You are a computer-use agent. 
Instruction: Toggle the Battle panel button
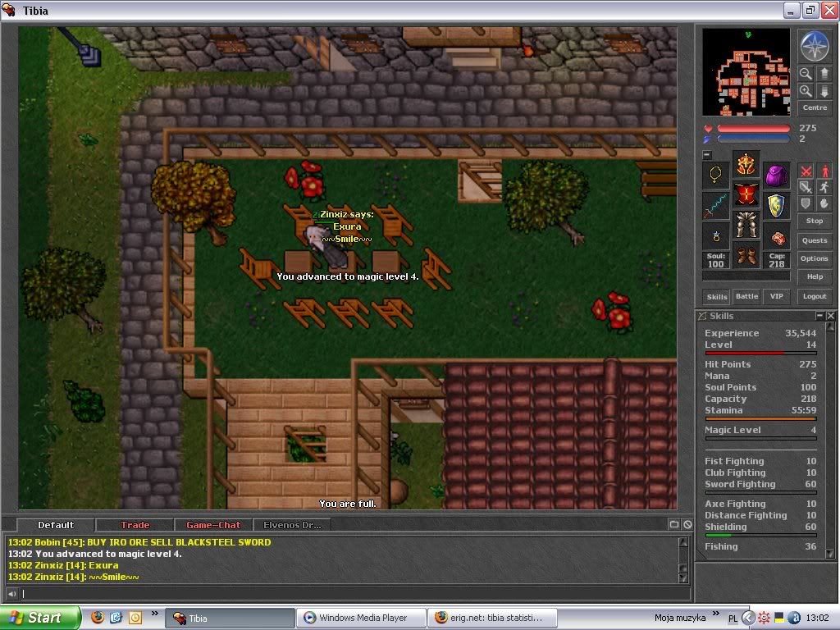tap(746, 296)
